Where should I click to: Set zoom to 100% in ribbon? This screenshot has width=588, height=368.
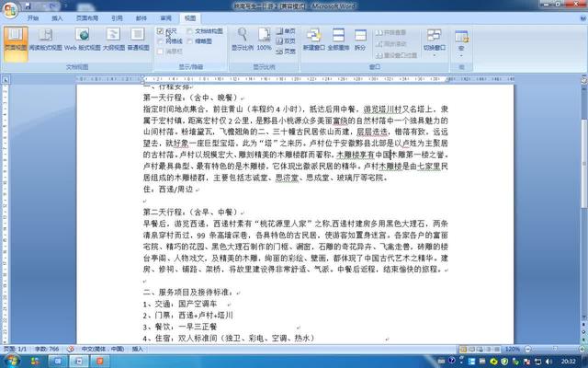(264, 40)
